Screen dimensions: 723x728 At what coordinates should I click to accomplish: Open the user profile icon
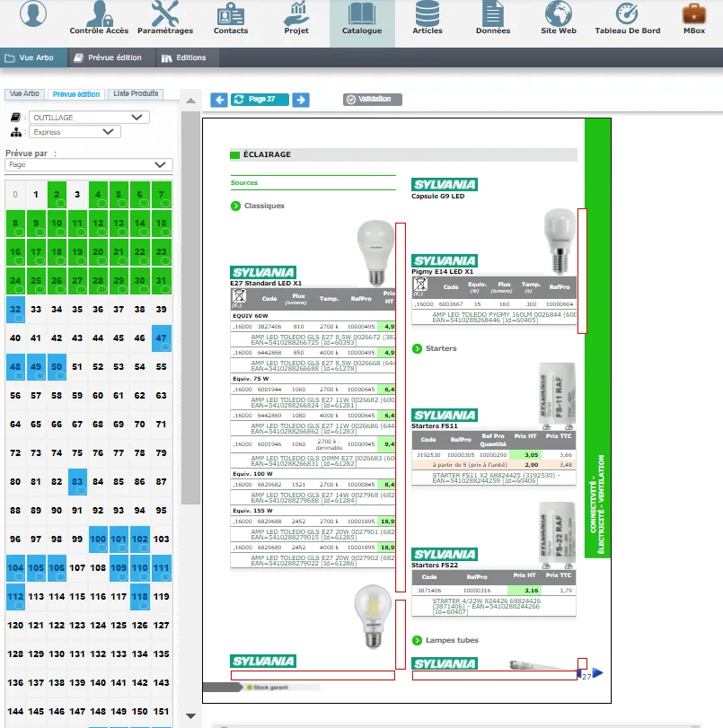(x=33, y=14)
